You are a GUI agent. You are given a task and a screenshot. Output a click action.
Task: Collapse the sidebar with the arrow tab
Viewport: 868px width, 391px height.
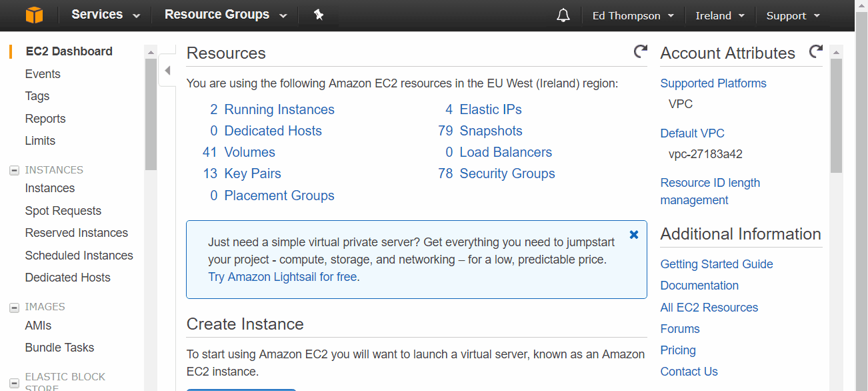[x=167, y=70]
